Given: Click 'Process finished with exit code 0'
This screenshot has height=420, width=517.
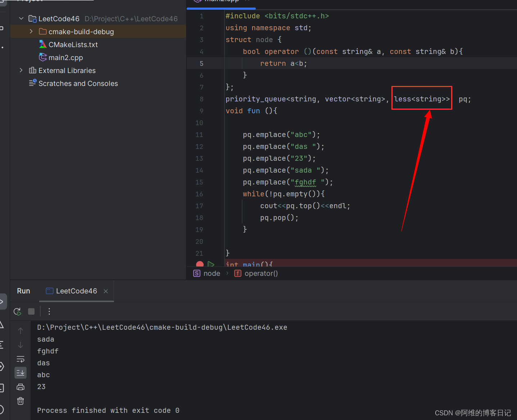Looking at the screenshot, I should (108, 410).
